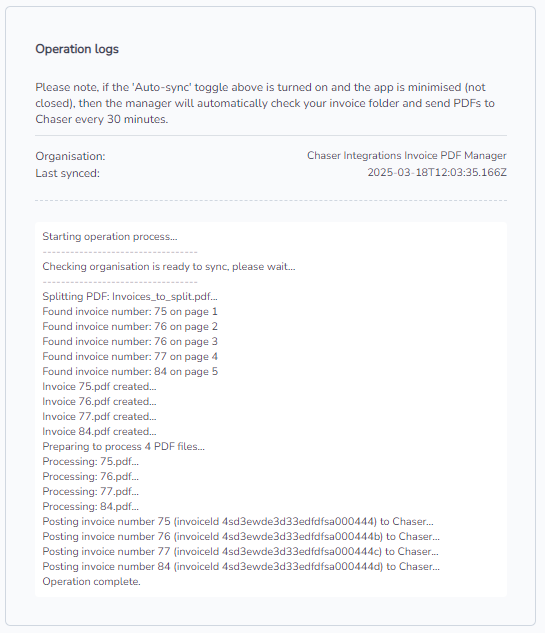The height and width of the screenshot is (633, 545).
Task: Click the Chaser Integrations Invoice PDF Manager text
Action: point(407,155)
